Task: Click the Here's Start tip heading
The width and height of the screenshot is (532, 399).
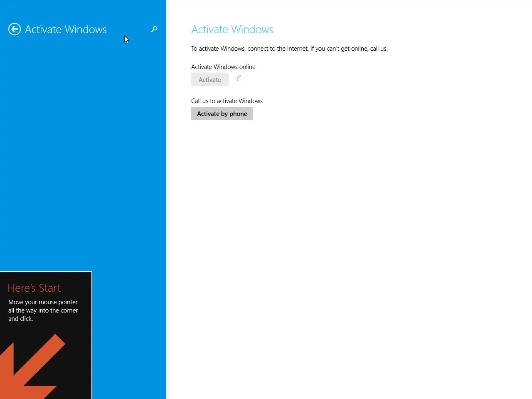Action: (x=34, y=288)
